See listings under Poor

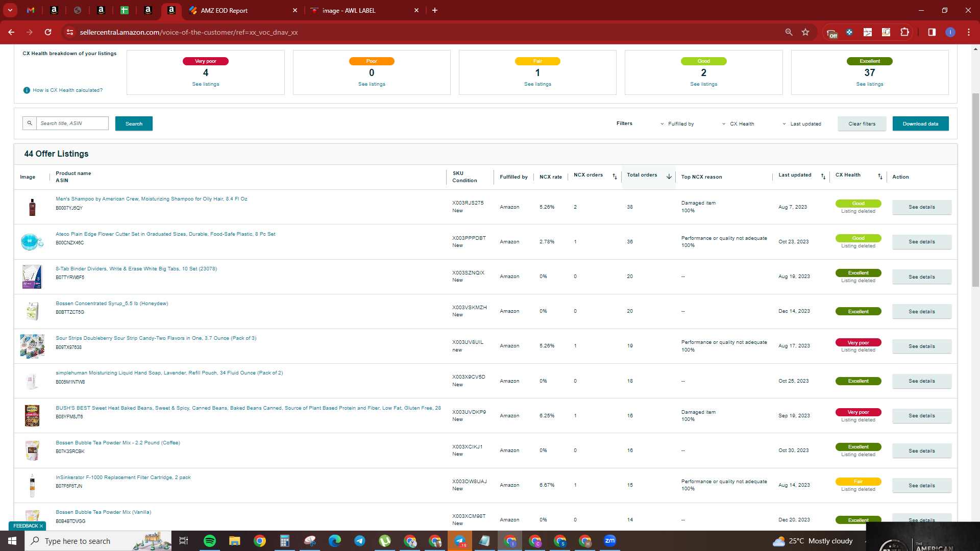point(372,84)
